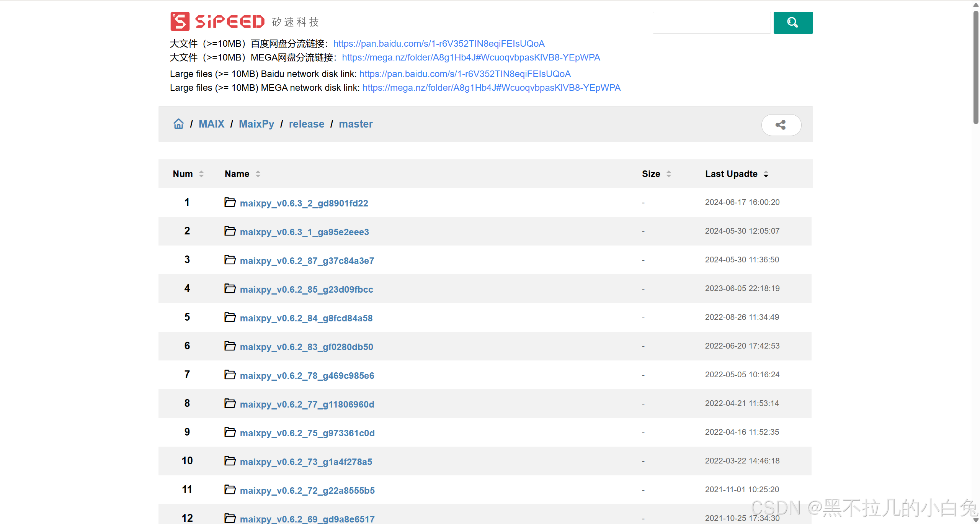
Task: Click the home icon in breadcrumb
Action: click(x=178, y=124)
